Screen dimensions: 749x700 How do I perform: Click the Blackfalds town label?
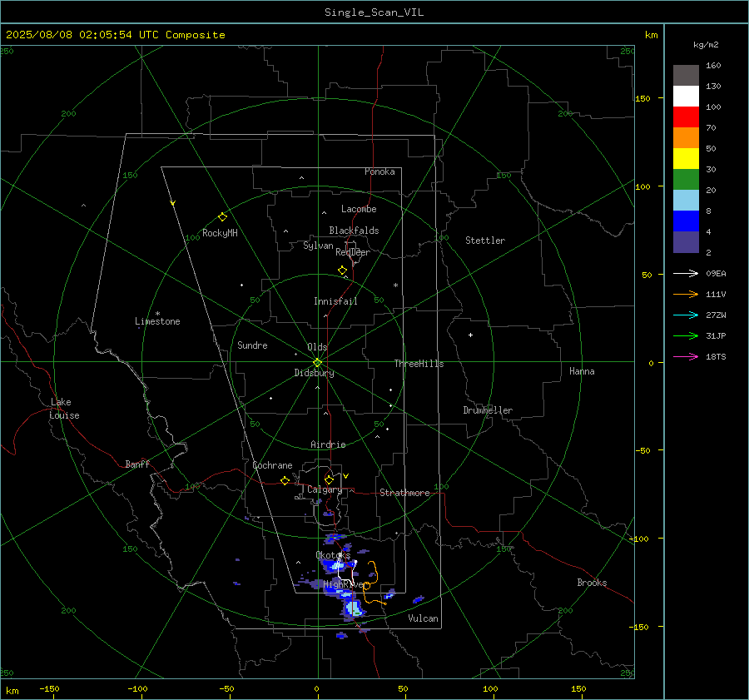(x=354, y=231)
